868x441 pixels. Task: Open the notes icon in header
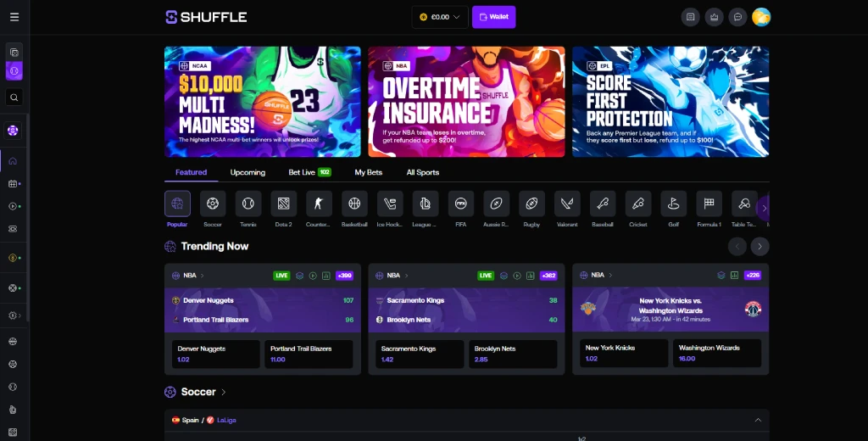pyautogui.click(x=690, y=17)
